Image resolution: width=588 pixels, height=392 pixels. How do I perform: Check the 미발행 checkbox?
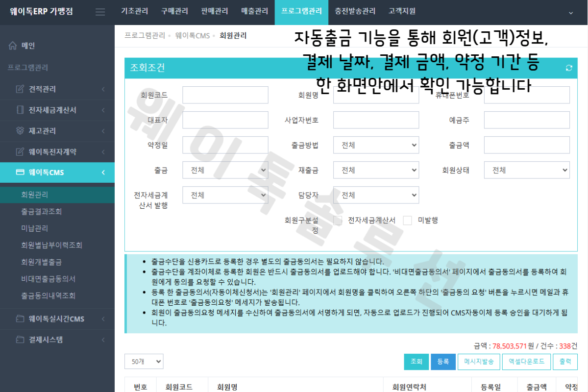407,220
